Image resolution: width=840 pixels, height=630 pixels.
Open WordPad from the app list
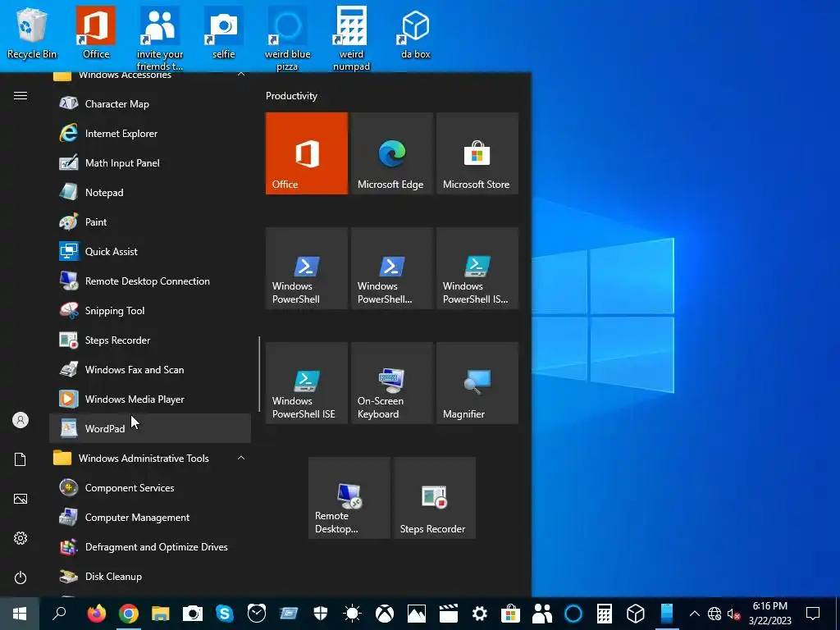click(150, 428)
